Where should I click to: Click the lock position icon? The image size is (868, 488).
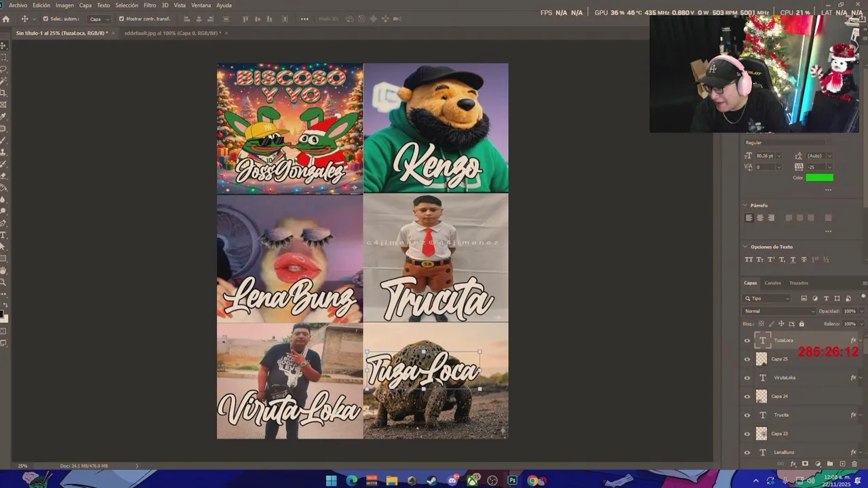coord(781,324)
